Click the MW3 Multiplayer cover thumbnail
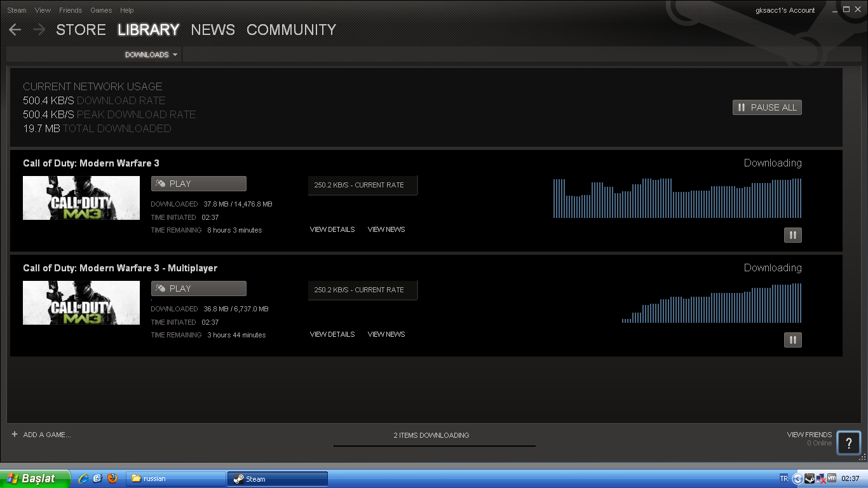The image size is (868, 488). (81, 303)
